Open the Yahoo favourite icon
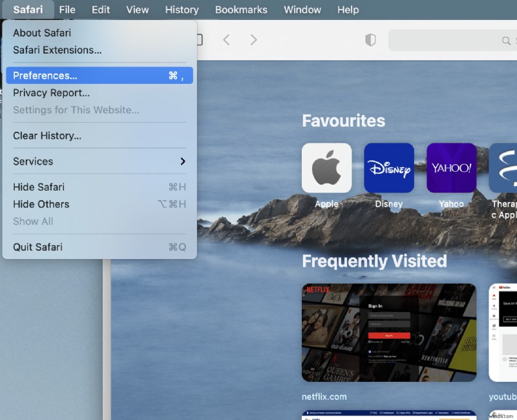Screen dimensions: 517x420 pos(451,167)
